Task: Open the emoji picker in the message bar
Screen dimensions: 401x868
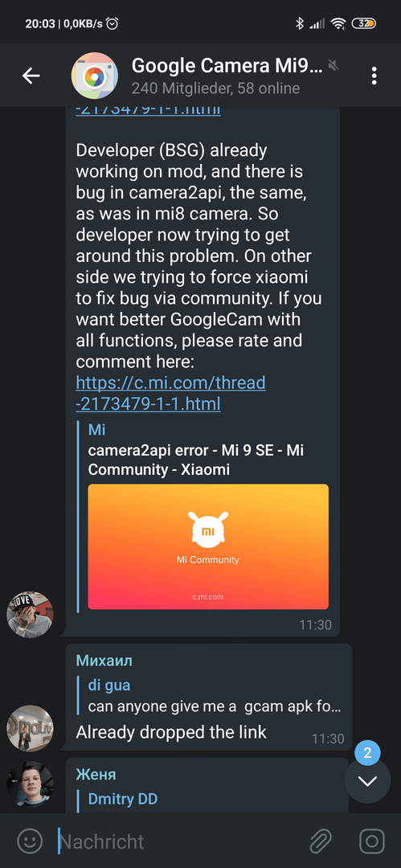Action: [x=30, y=841]
